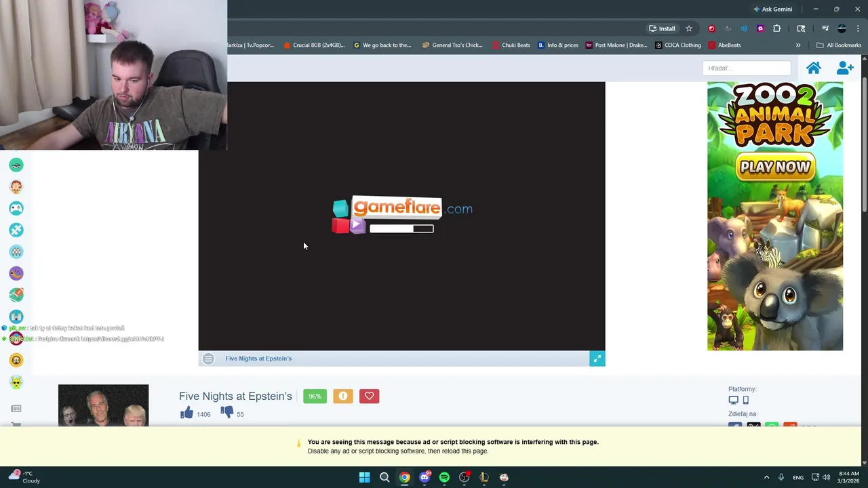This screenshot has width=868, height=488.
Task: Add game to favorites with heart button
Action: pyautogui.click(x=370, y=396)
